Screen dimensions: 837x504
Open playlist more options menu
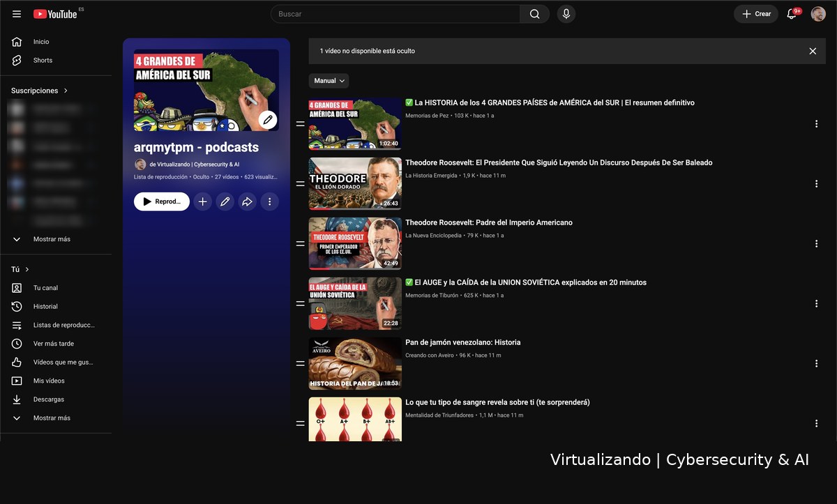[x=269, y=201]
